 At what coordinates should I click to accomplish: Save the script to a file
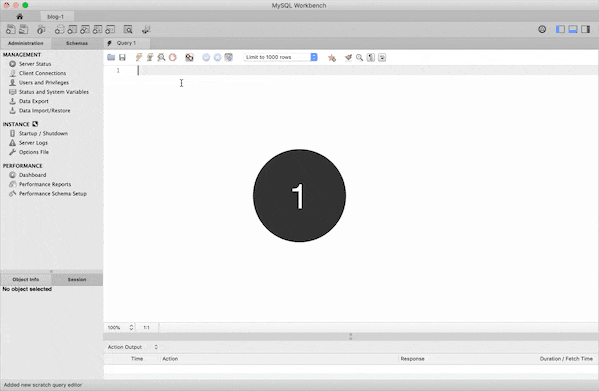(x=122, y=57)
